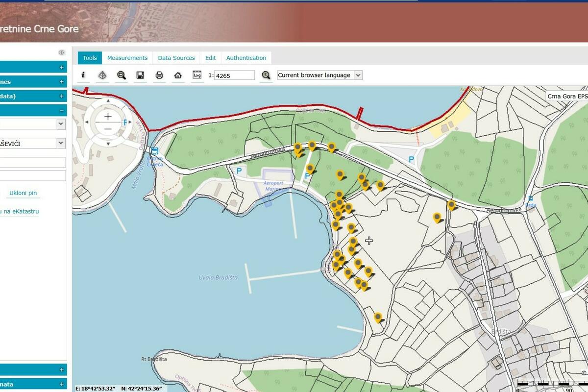Open the Log tool icon
Image resolution: width=588 pixels, height=392 pixels.
pos(197,75)
